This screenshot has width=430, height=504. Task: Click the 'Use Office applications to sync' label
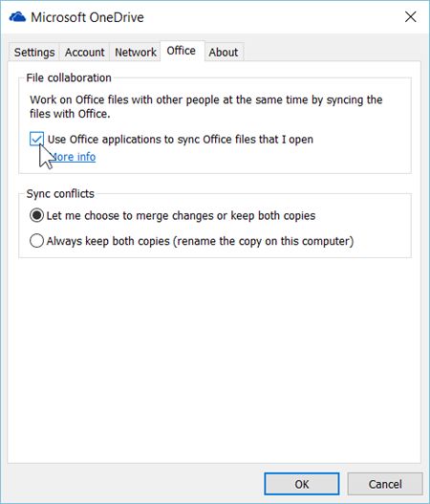click(181, 140)
